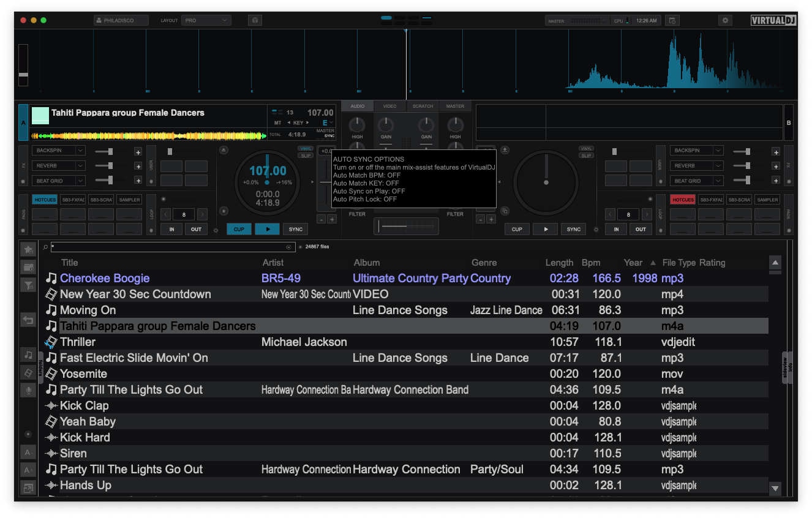This screenshot has height=518, width=812.
Task: Switch mixer to AUDIO tab
Action: point(358,107)
